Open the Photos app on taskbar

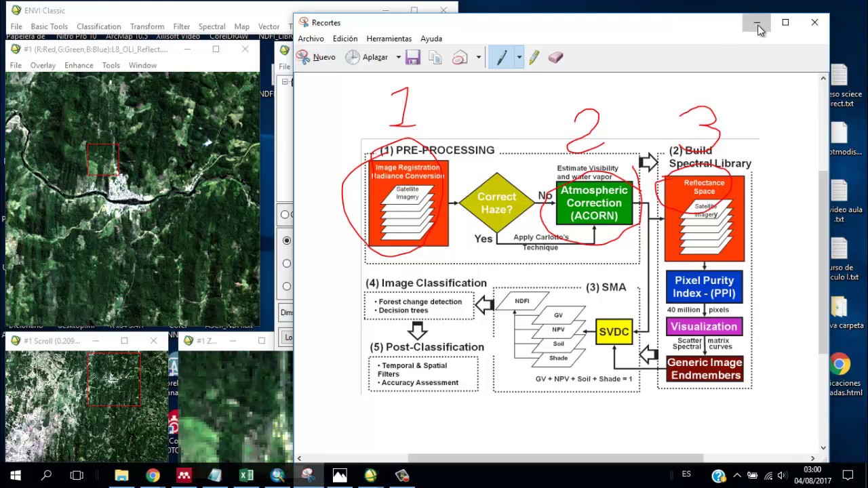pos(340,475)
